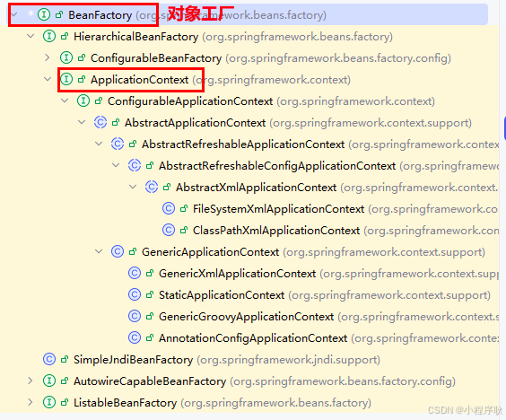Collapse the AbstractRefreshableConfigApplicationContext node
Image resolution: width=506 pixels, height=420 pixels.
click(116, 165)
